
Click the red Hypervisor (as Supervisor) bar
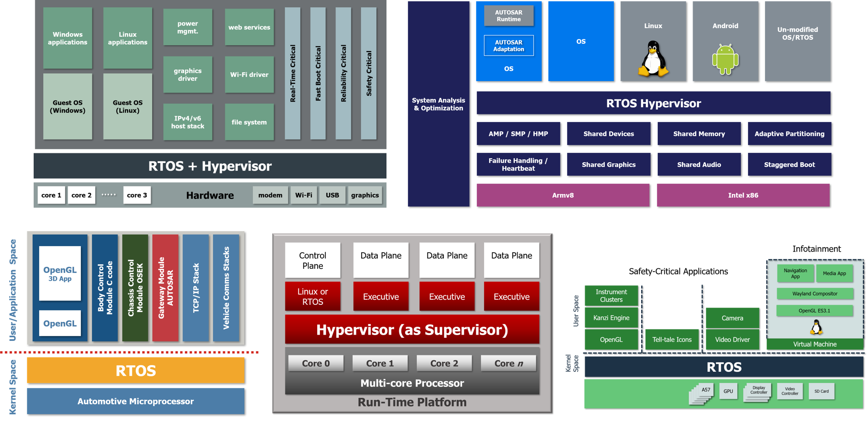coord(412,330)
